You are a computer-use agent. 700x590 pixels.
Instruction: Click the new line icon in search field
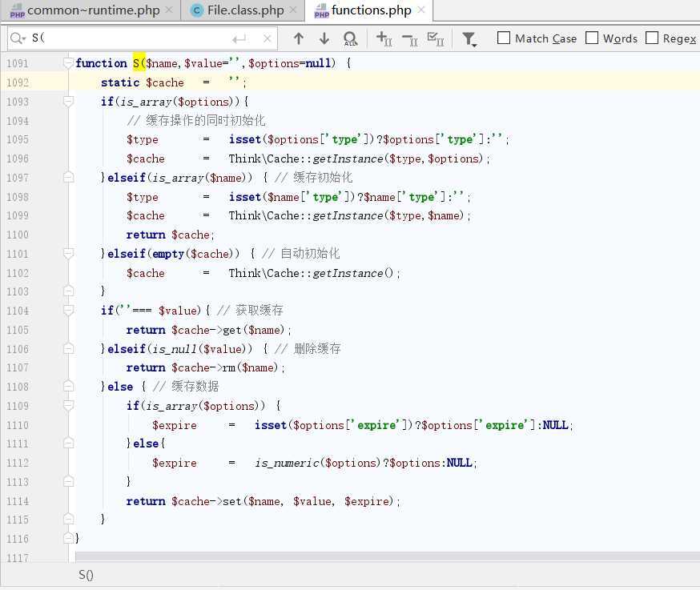pyautogui.click(x=239, y=38)
